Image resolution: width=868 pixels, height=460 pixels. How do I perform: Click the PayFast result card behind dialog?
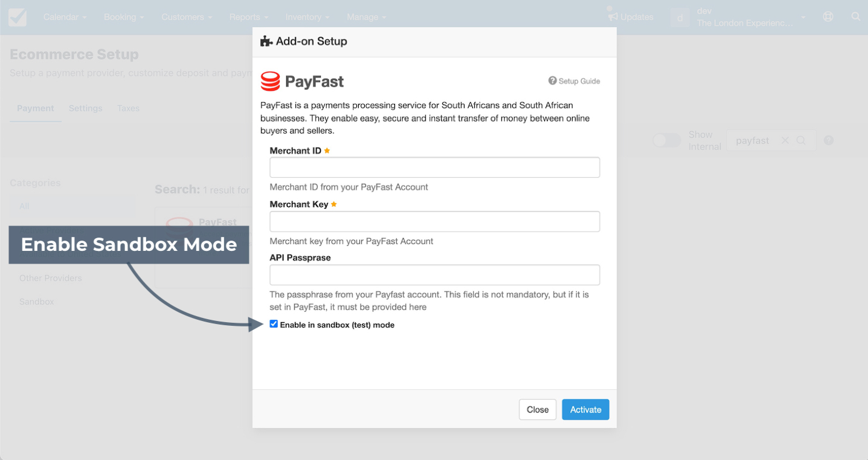click(204, 248)
